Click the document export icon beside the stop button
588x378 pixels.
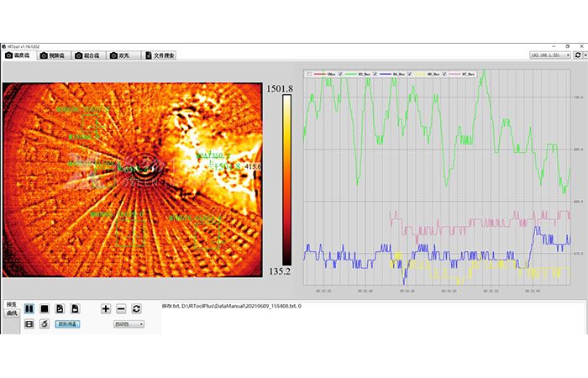[x=60, y=308]
